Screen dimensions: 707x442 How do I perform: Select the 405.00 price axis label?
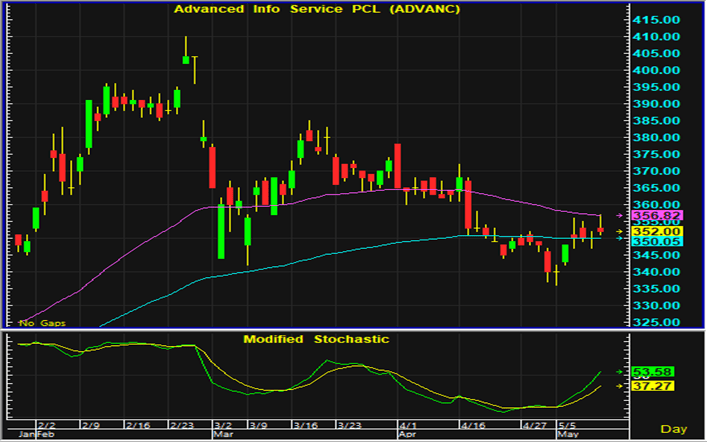656,53
